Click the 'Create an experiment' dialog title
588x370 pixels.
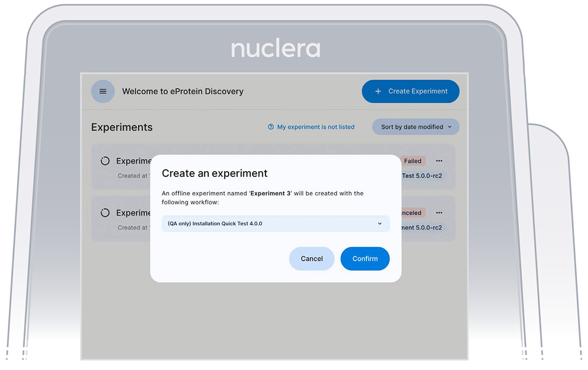coord(215,173)
